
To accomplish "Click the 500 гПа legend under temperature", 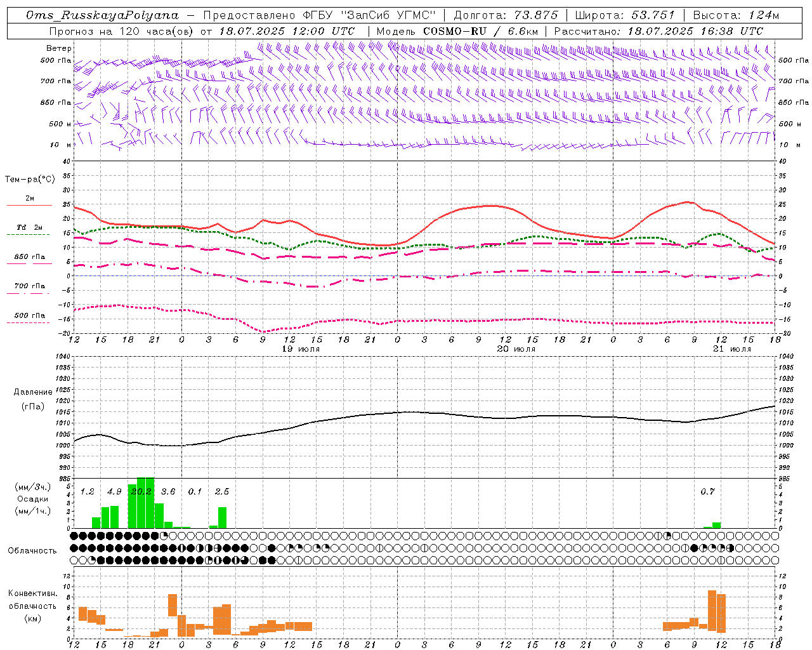I will point(30,315).
